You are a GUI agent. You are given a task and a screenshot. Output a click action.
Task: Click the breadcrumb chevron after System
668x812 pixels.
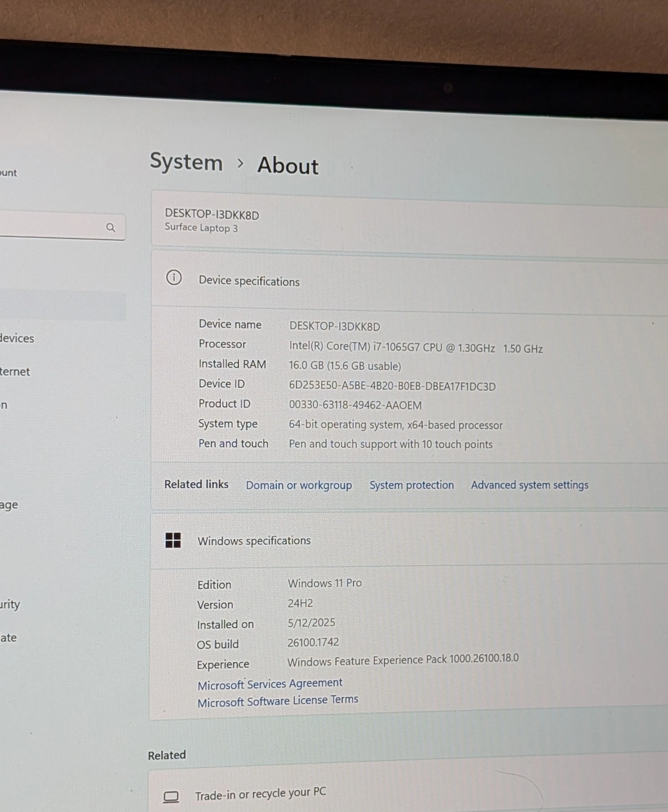[x=241, y=164]
